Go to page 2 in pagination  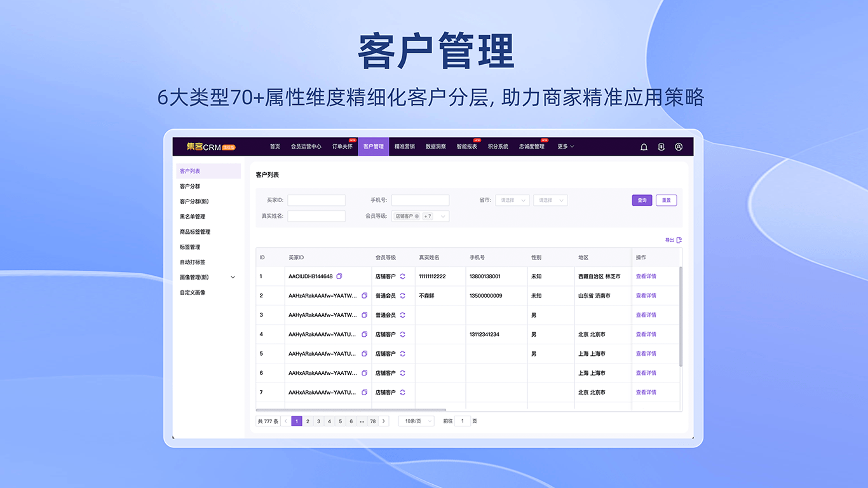tap(308, 421)
